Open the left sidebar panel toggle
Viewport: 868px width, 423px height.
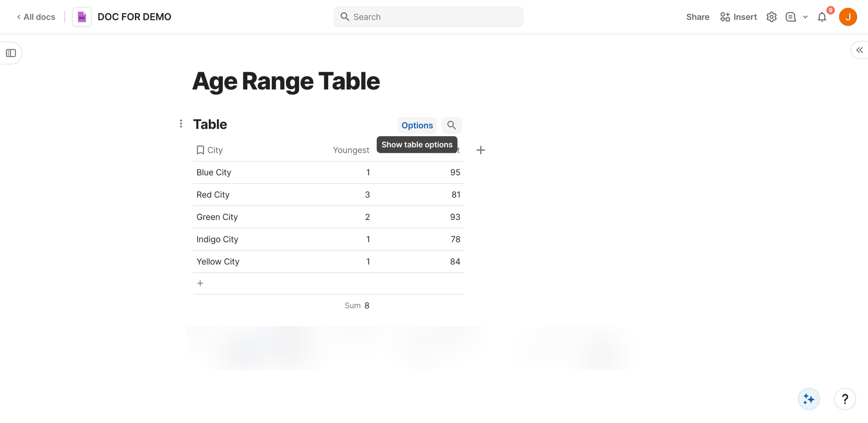click(x=11, y=53)
